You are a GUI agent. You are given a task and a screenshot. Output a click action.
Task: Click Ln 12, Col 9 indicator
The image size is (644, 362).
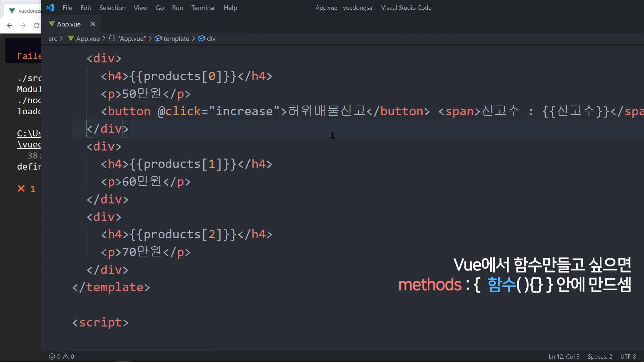[564, 356]
